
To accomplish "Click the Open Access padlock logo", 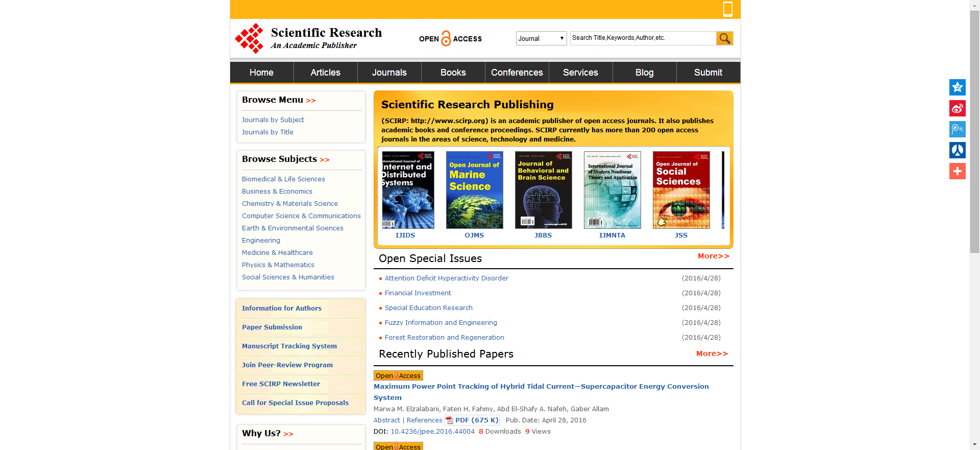I will 450,39.
